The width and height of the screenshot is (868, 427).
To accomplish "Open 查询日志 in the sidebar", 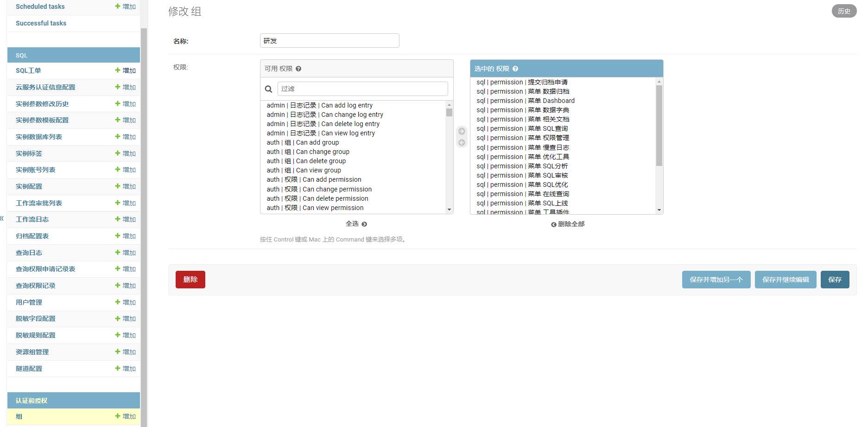I will 29,253.
